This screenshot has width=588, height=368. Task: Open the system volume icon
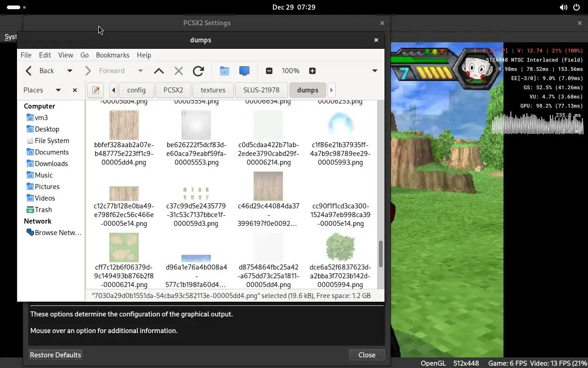click(563, 7)
